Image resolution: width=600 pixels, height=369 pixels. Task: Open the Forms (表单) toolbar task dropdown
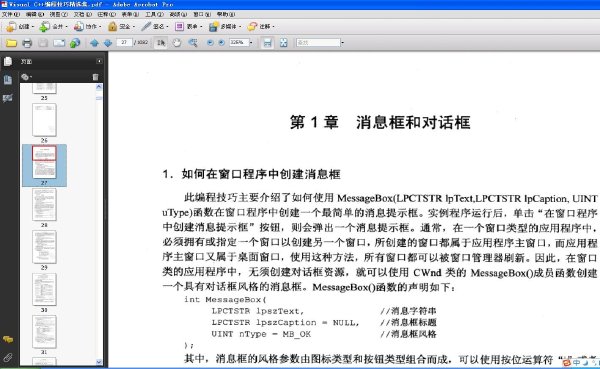(188, 26)
